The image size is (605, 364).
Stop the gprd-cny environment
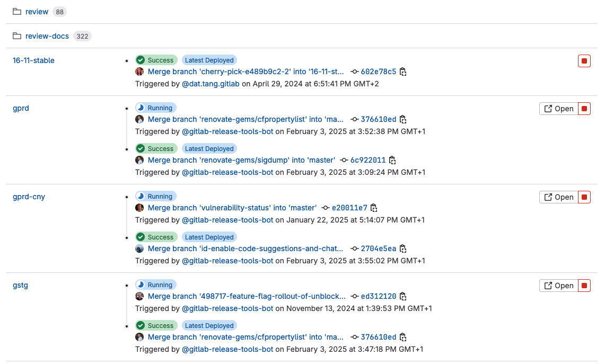(x=584, y=197)
